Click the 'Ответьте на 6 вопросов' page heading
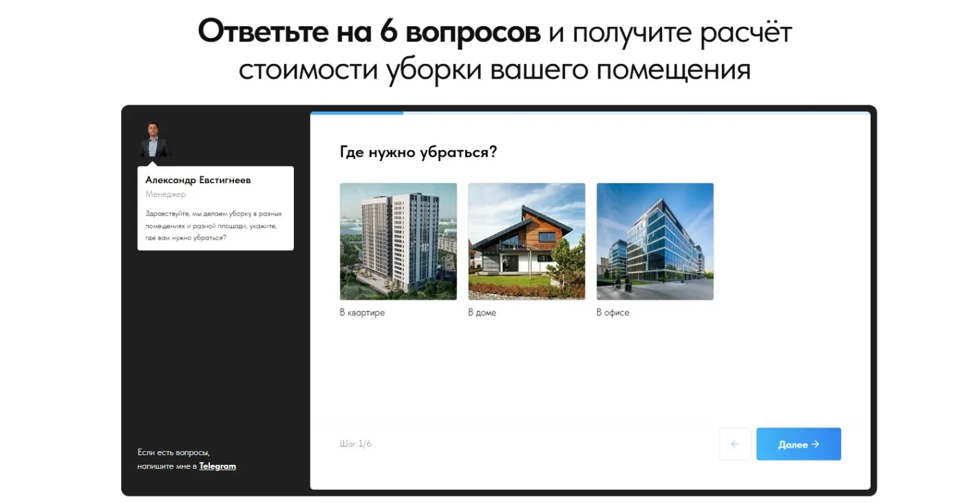This screenshot has height=502, width=980. click(370, 32)
